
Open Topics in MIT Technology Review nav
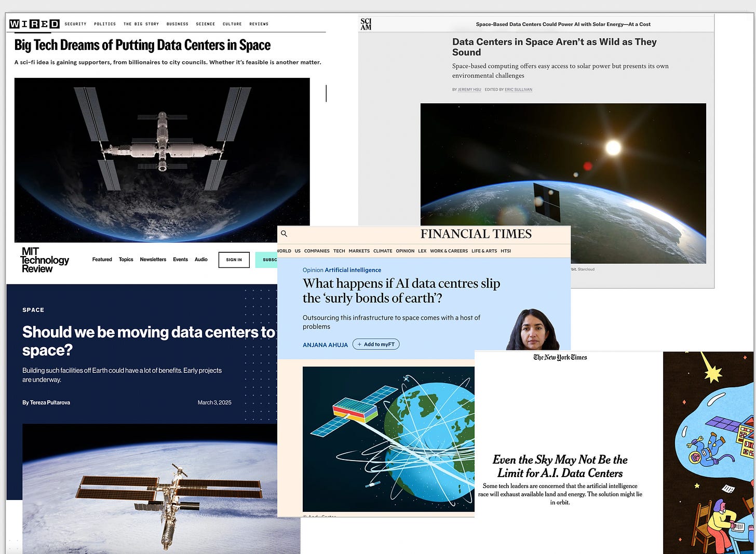(126, 260)
